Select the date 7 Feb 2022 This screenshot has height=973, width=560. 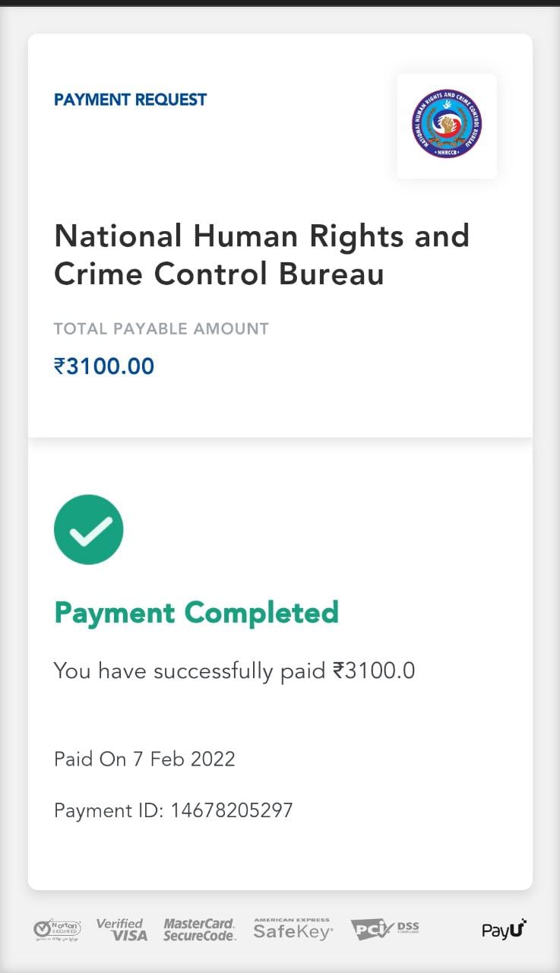(x=184, y=759)
